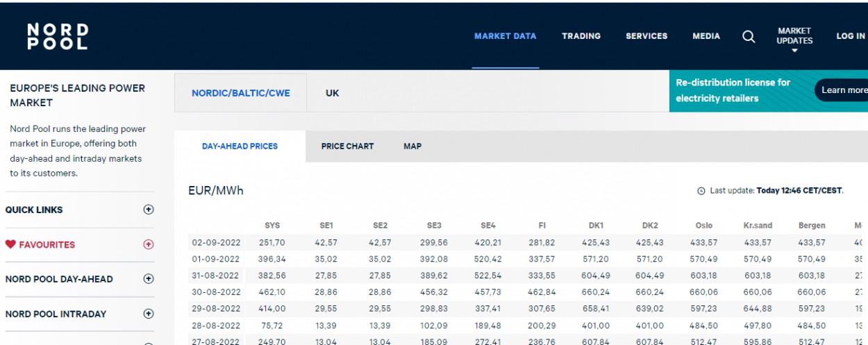The width and height of the screenshot is (868, 345).
Task: Expand Nord Pool Day-Ahead plus icon
Action: [x=148, y=279]
